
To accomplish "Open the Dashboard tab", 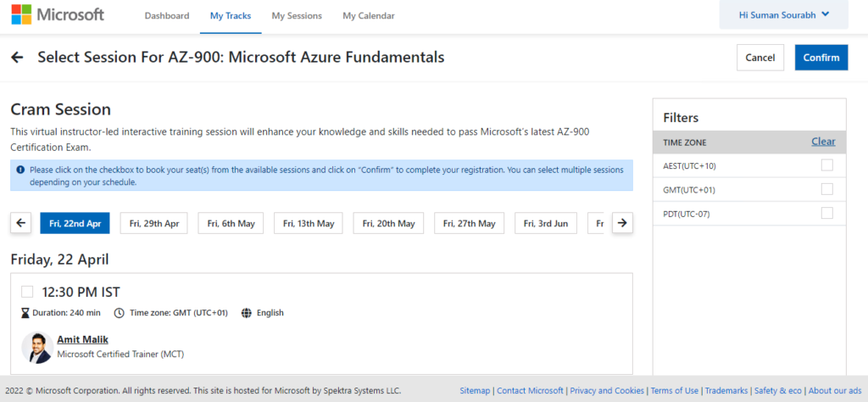I will click(167, 16).
